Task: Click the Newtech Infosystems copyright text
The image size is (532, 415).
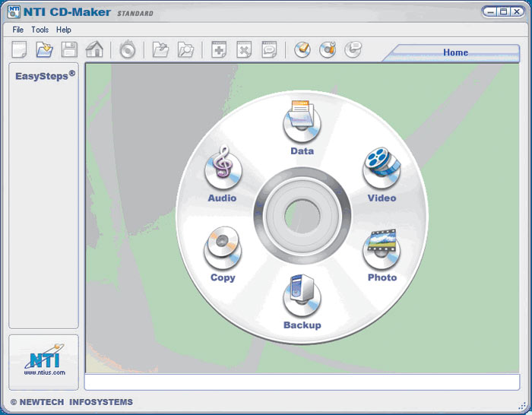Action: [x=71, y=402]
